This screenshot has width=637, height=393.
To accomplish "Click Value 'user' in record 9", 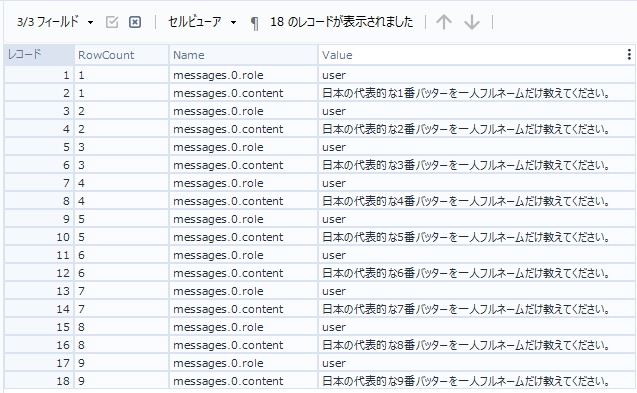I will coord(477,219).
